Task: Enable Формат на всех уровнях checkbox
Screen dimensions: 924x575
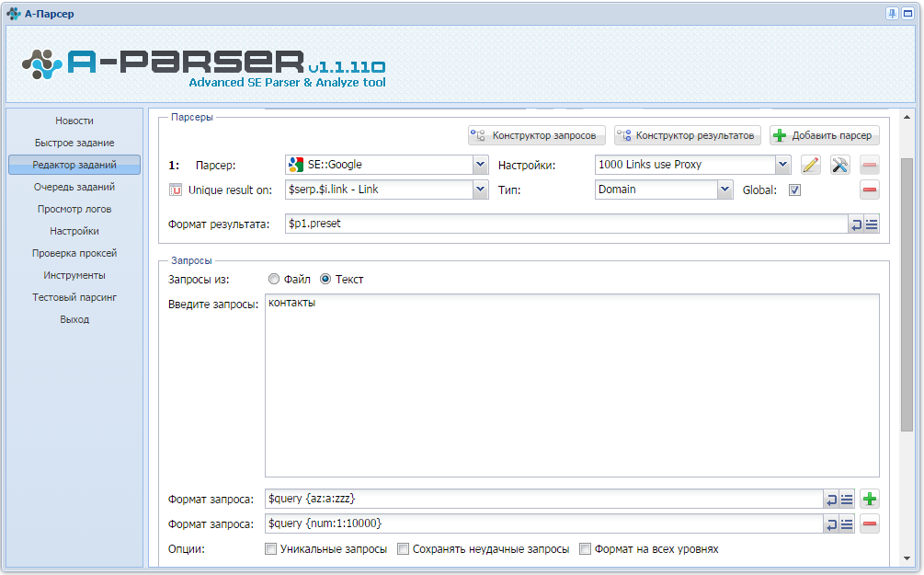Action: (x=585, y=549)
